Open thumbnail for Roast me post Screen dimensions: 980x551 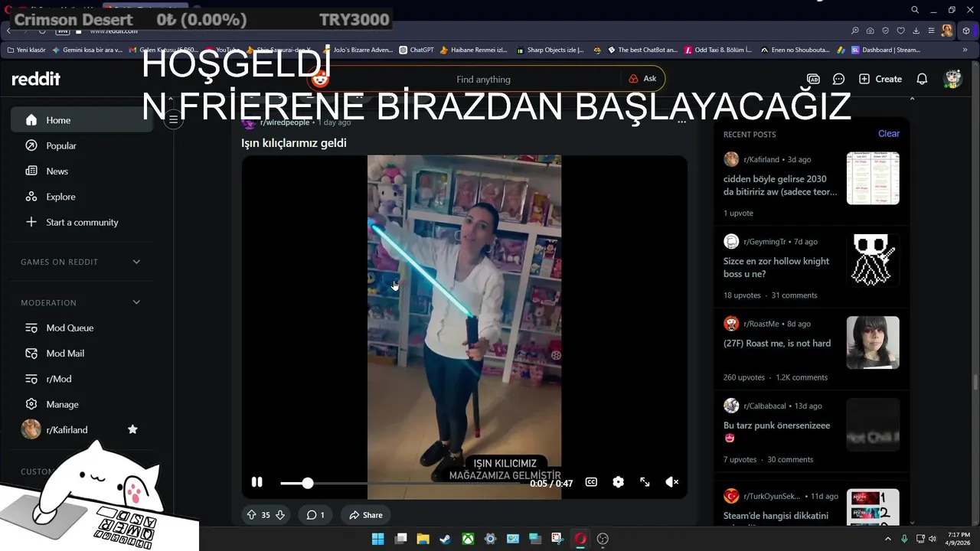pyautogui.click(x=873, y=342)
